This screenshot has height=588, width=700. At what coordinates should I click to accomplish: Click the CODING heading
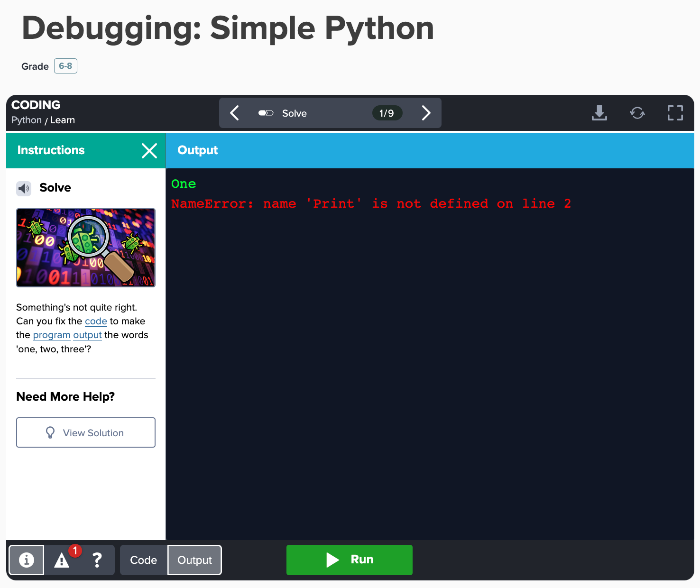point(36,105)
